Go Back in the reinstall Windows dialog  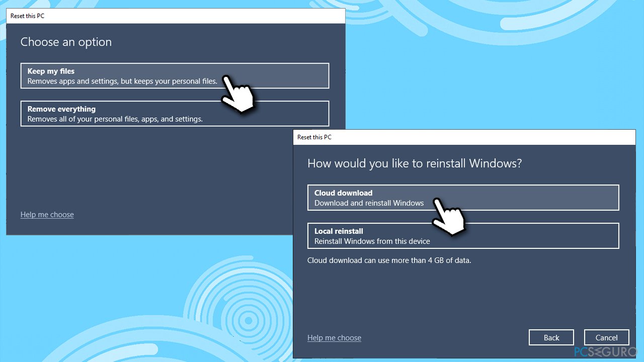pos(551,337)
